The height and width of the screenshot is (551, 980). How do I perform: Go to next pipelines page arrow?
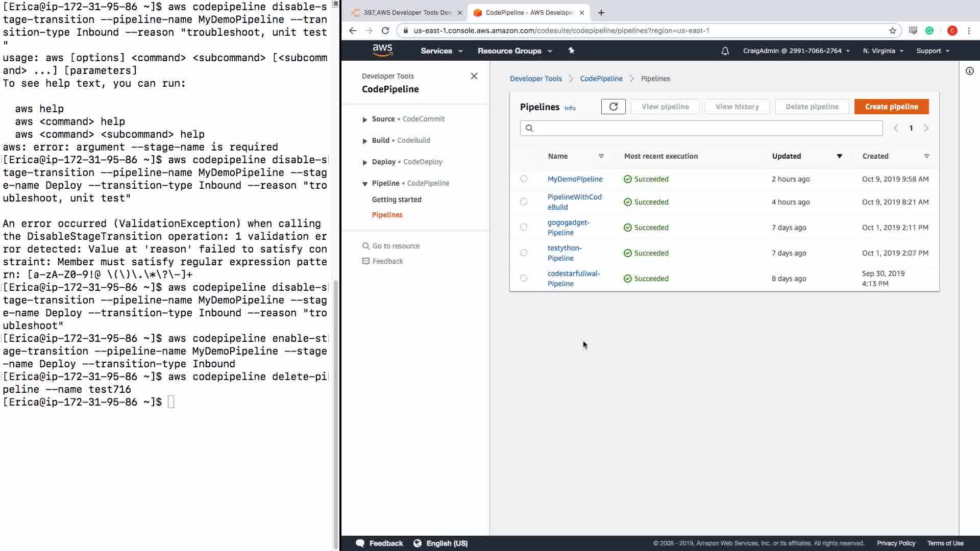click(926, 128)
